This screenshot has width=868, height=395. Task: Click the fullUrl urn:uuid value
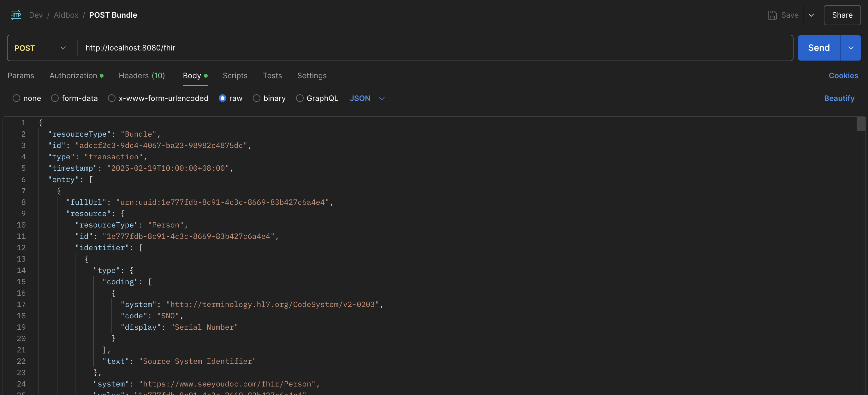point(223,202)
